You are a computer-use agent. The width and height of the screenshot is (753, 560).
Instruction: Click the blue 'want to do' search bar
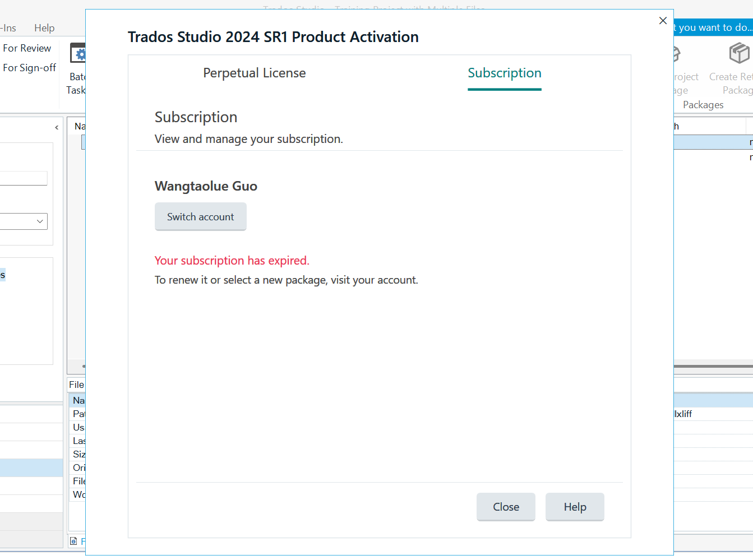tap(713, 27)
